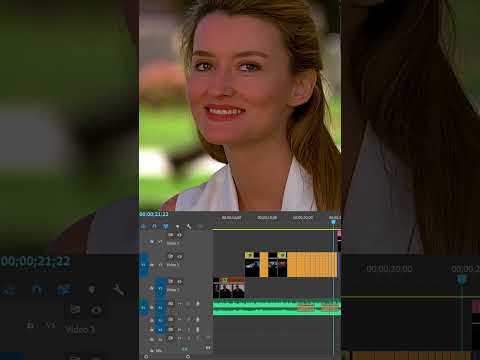The width and height of the screenshot is (480, 360).
Task: Toggle sync lock on A3 audio track
Action: coord(171,330)
